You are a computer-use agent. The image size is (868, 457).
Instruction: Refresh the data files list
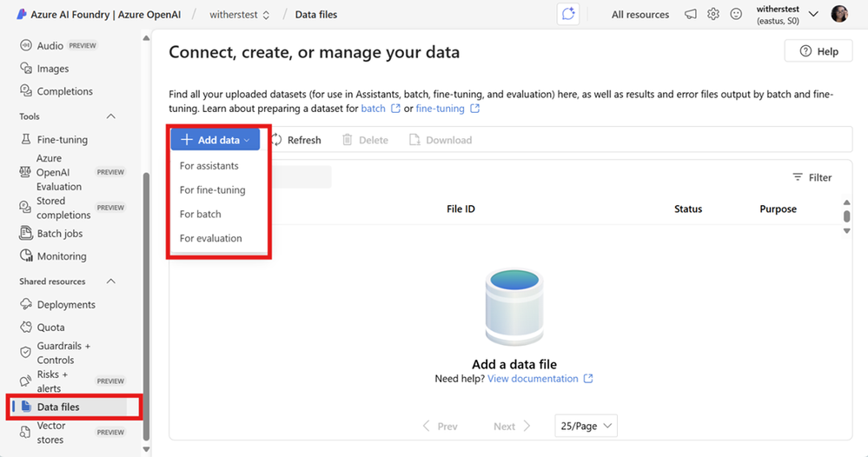(296, 140)
